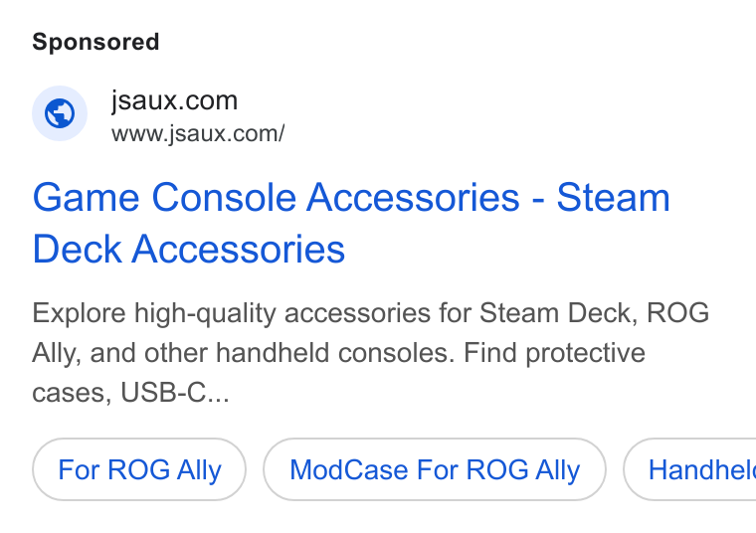Click handheld consoles text in the description
Viewport: 756px width, 533px height.
pos(335,353)
